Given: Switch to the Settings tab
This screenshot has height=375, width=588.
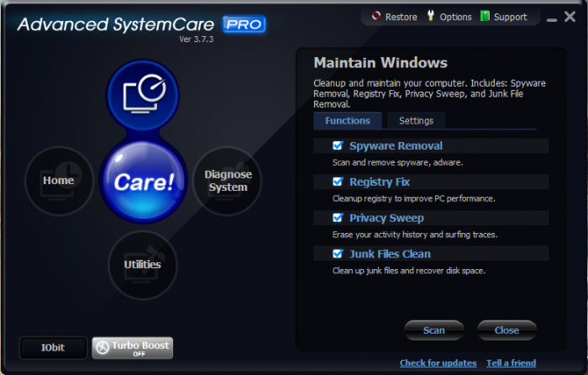Looking at the screenshot, I should [x=417, y=120].
